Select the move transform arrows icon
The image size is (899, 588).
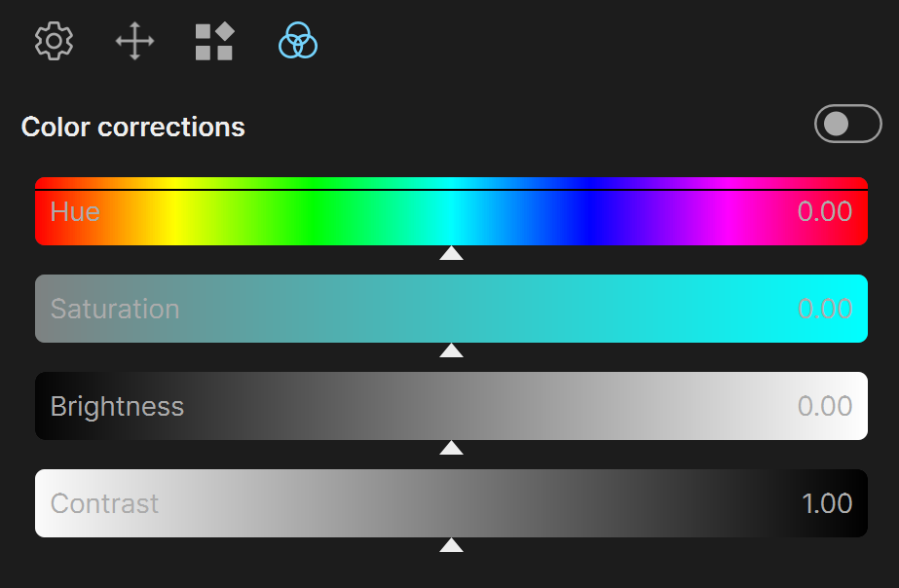134,41
